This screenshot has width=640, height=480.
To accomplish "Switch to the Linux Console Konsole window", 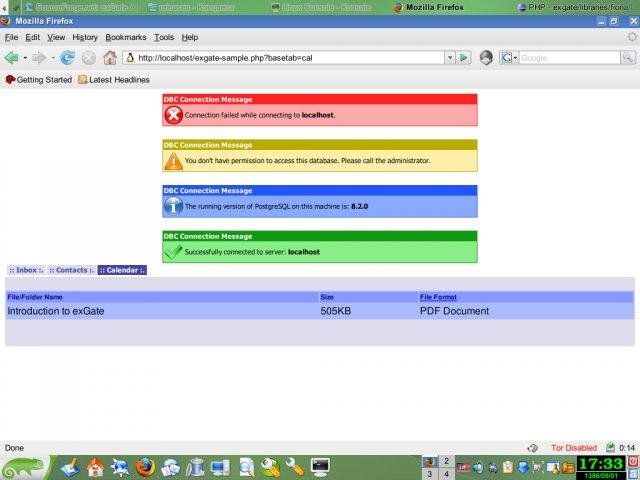I will 321,7.
